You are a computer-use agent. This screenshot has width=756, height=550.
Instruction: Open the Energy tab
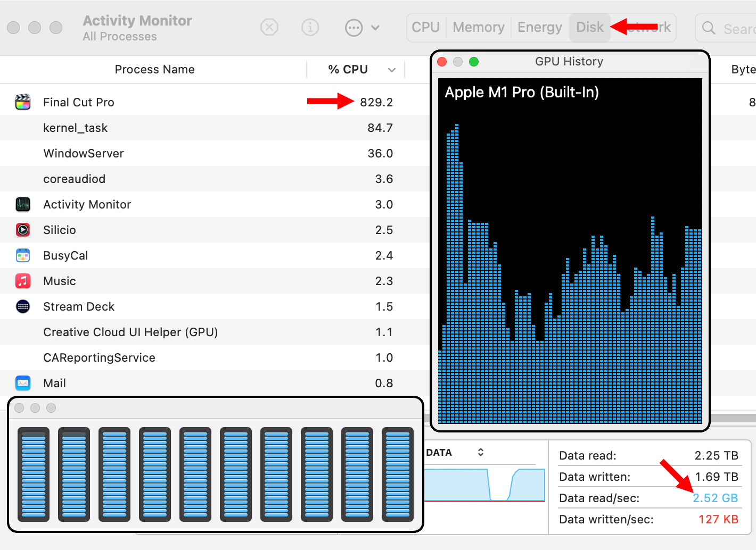click(x=539, y=28)
